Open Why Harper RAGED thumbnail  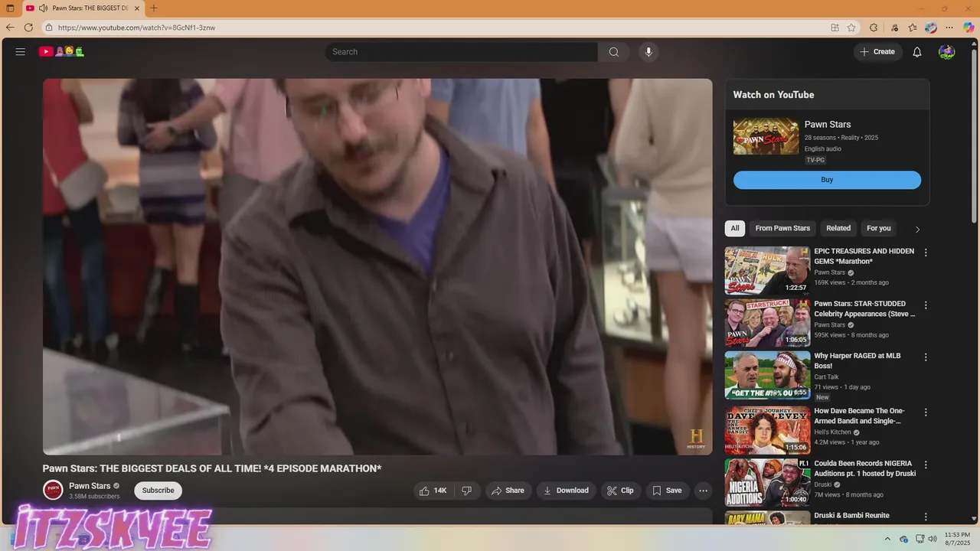767,375
